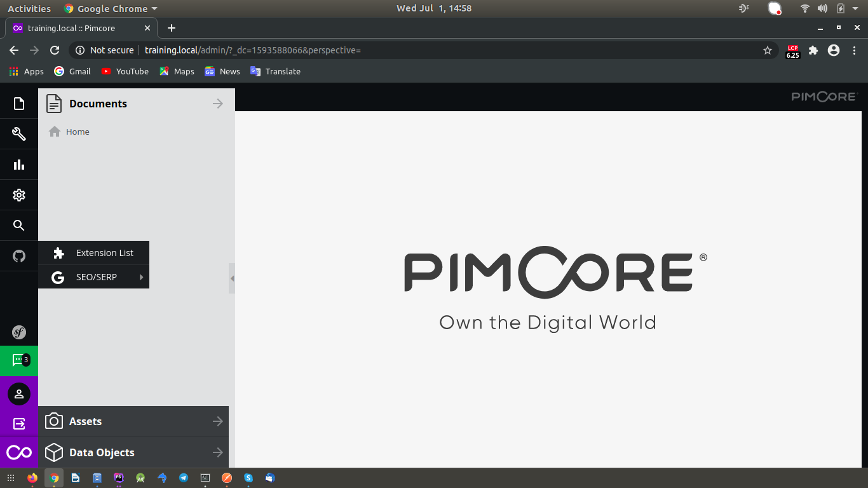Click the Not secure site info indicator
This screenshot has width=868, height=488.
[x=105, y=50]
